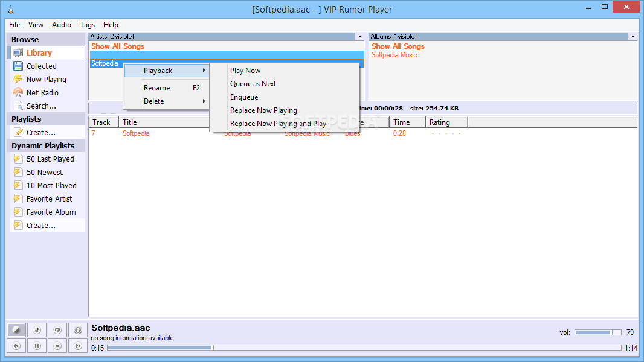Open the Audio menu
Viewport: 644px width, 362px height.
pos(61,25)
